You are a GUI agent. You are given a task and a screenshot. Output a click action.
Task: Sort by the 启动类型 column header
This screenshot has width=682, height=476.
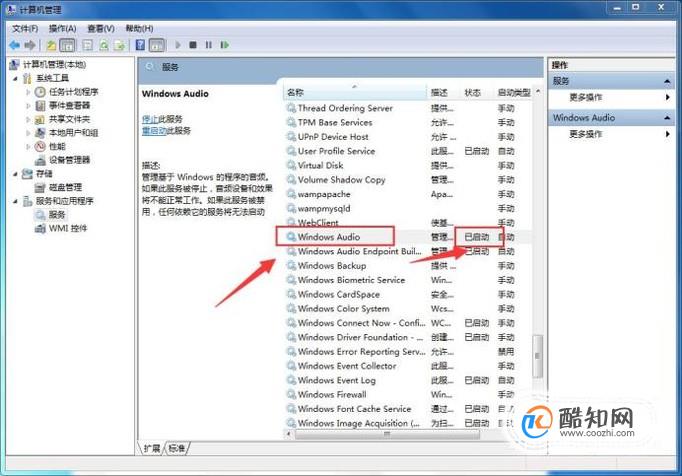coord(514,92)
